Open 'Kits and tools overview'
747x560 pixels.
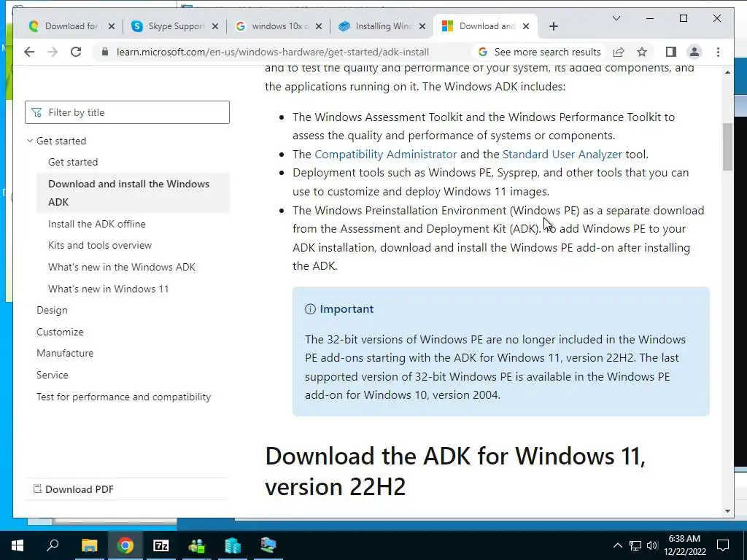click(x=100, y=245)
